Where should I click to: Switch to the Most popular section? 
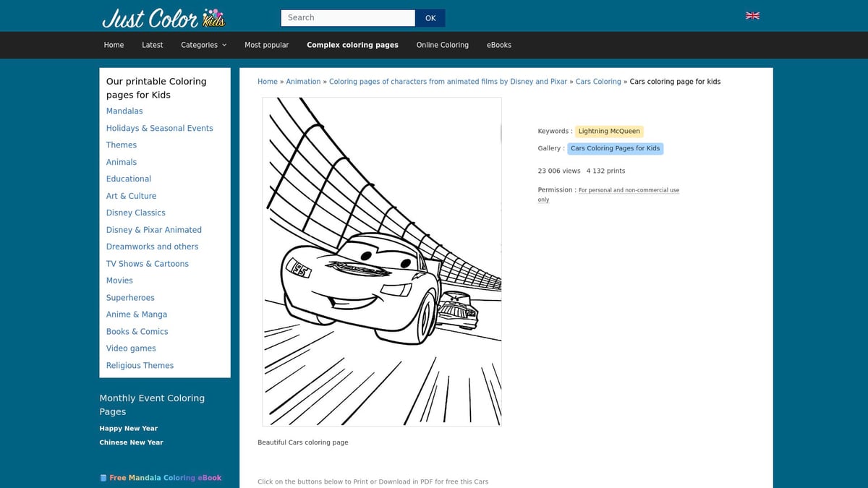coord(266,44)
